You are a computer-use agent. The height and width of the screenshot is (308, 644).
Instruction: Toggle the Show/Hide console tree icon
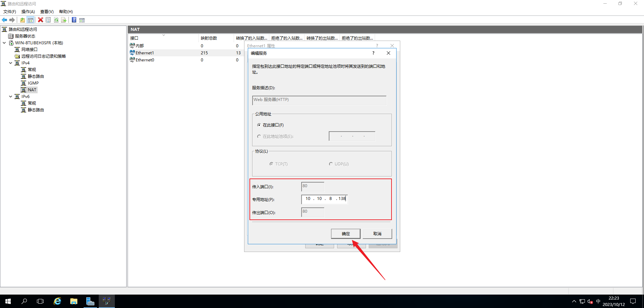pyautogui.click(x=31, y=20)
